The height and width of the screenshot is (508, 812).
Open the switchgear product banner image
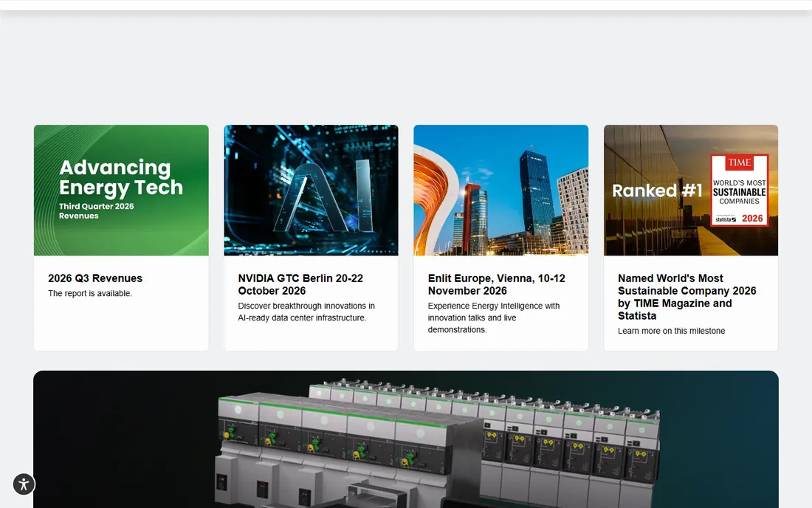click(406, 439)
